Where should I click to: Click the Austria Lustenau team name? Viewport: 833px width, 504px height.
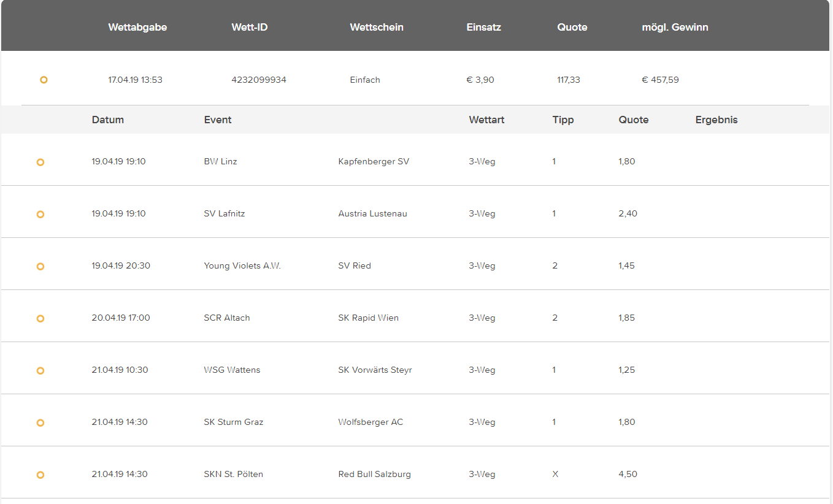372,213
